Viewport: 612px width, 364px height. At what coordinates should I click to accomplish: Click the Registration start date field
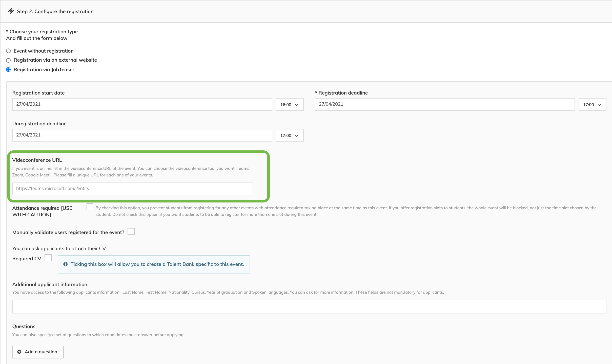[x=142, y=104]
